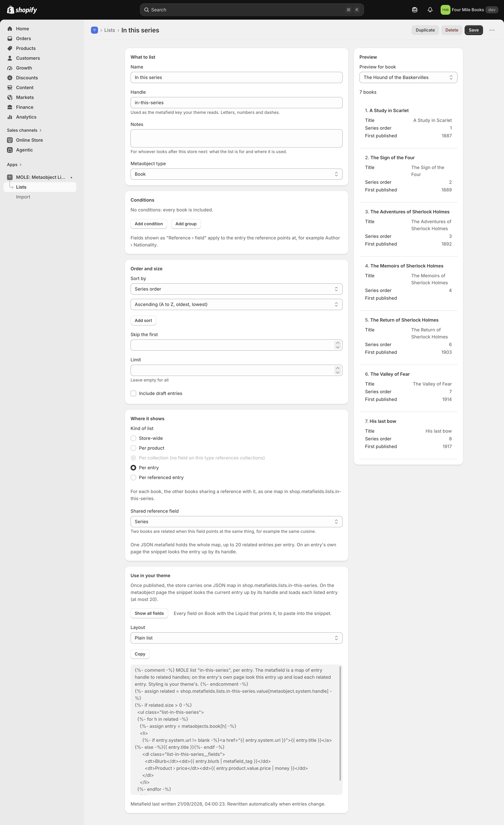Click the Content icon in sidebar

10,87
